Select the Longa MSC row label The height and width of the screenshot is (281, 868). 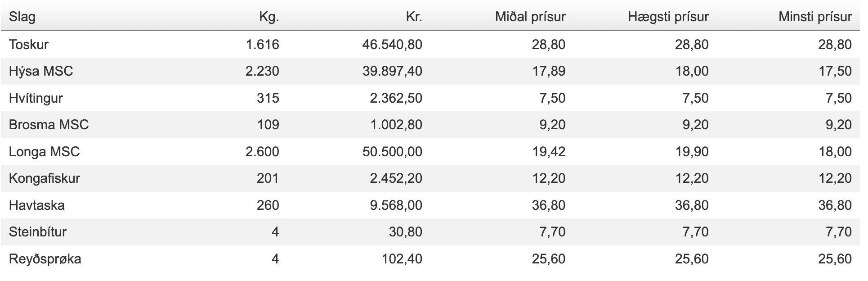coord(45,152)
